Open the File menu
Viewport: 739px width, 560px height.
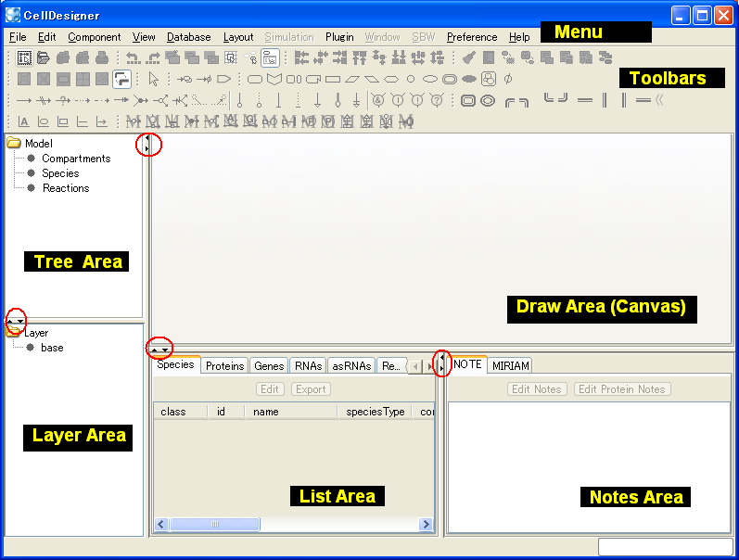18,37
